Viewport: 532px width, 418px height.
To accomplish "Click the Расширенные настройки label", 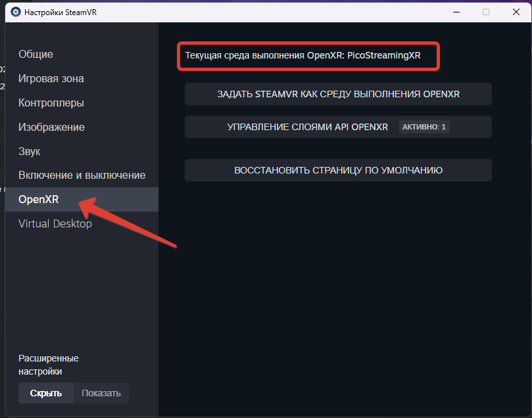I will 49,365.
